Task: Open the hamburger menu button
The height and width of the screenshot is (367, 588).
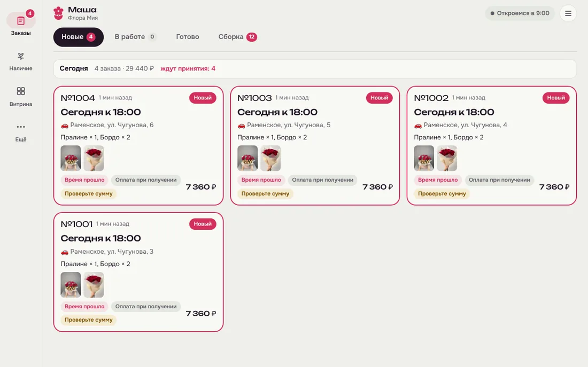Action: pyautogui.click(x=568, y=13)
